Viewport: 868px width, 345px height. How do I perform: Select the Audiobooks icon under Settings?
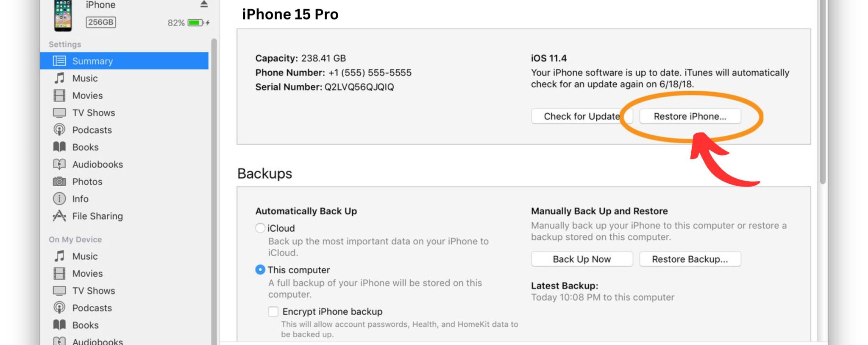point(59,164)
